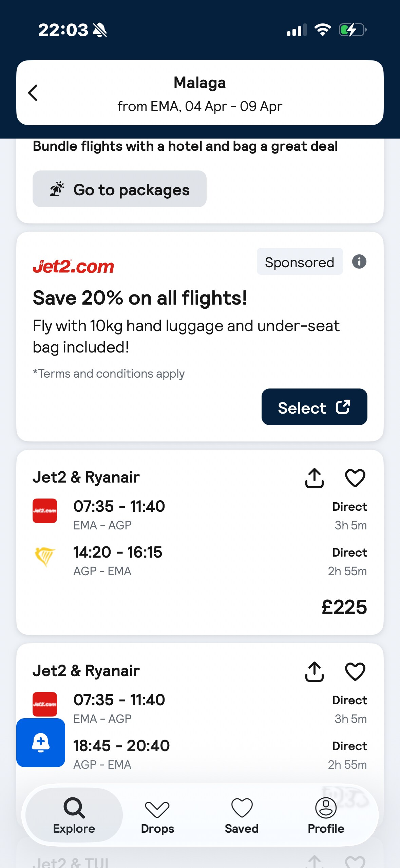The height and width of the screenshot is (868, 400).
Task: Favorite the 18:45 return flight option
Action: (x=355, y=672)
